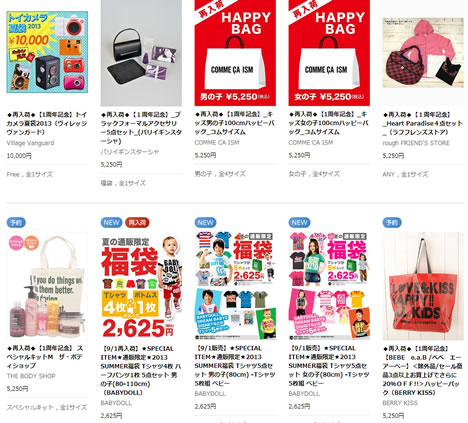This screenshot has height=423, width=468.
Task: Click the NEW badge above the girls' T-shirt bag
Action: click(x=299, y=222)
